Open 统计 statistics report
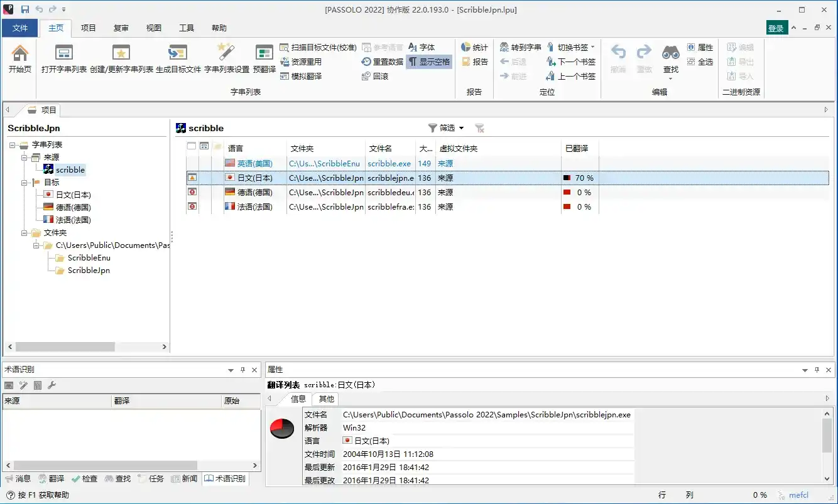838x504 pixels. click(x=474, y=48)
